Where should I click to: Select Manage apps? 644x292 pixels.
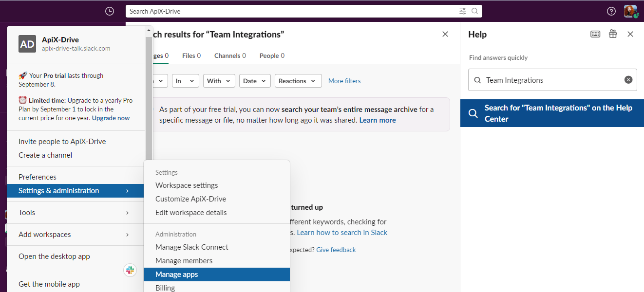217,274
